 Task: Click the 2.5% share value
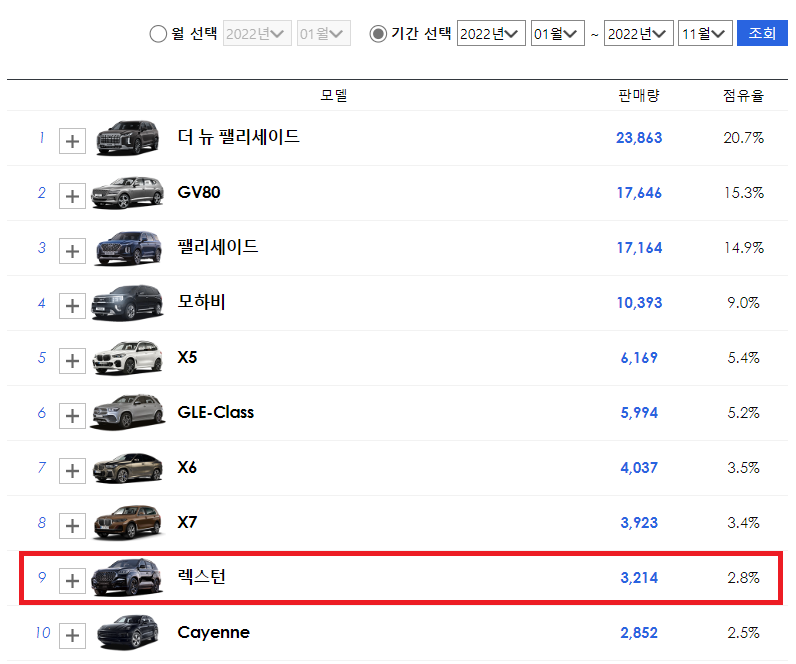coord(744,633)
